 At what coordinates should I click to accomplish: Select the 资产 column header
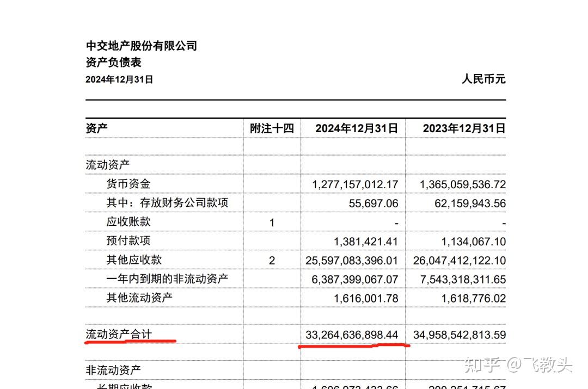(97, 128)
